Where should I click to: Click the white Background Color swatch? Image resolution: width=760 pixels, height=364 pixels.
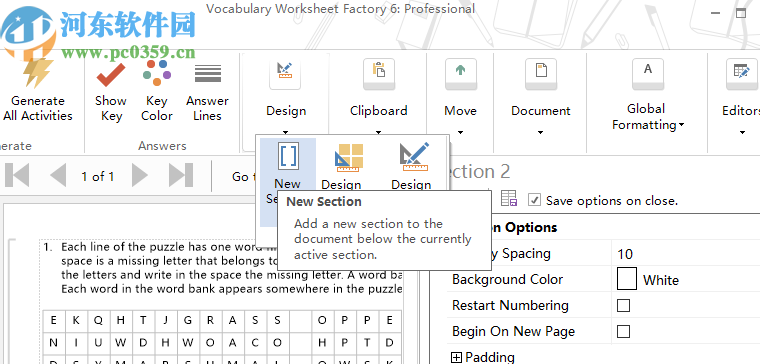coord(627,280)
